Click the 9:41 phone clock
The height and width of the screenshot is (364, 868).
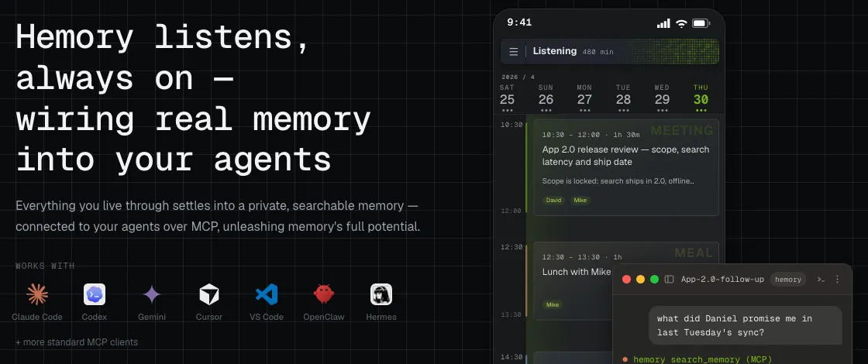coord(519,22)
